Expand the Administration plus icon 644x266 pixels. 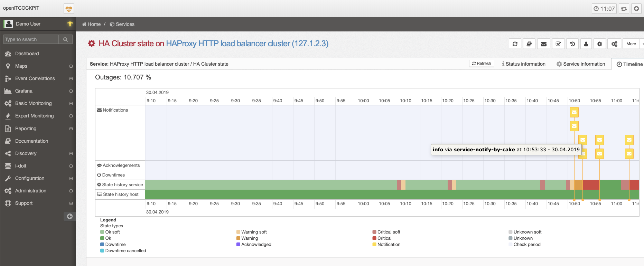71,191
